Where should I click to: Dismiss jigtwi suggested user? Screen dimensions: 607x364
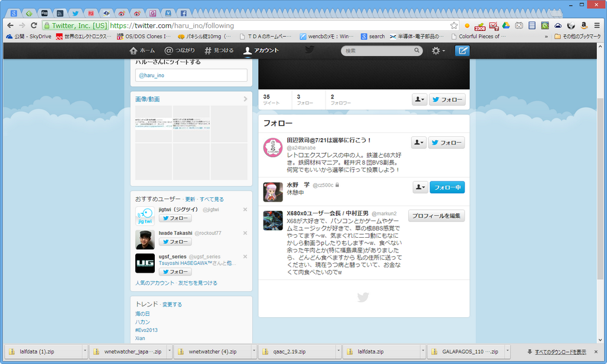click(245, 209)
